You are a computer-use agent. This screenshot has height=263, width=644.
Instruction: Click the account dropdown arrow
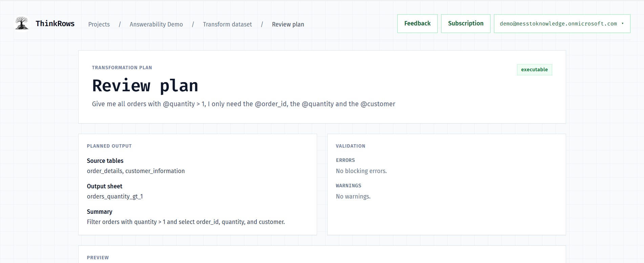623,23
